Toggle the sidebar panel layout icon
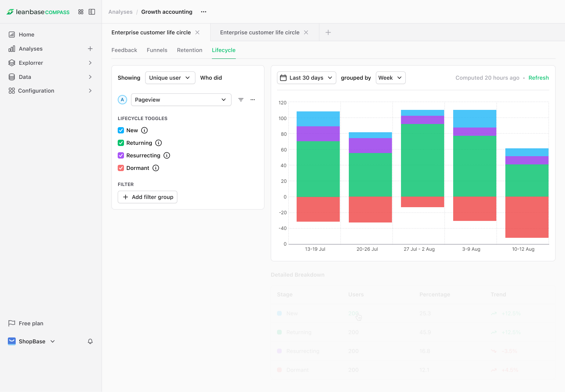The height and width of the screenshot is (392, 565). click(92, 12)
